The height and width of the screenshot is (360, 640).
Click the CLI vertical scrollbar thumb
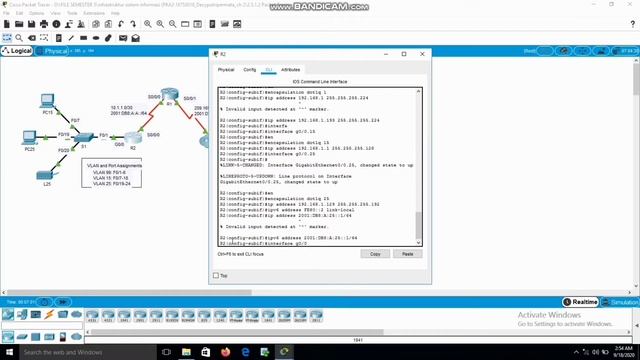coord(418,225)
